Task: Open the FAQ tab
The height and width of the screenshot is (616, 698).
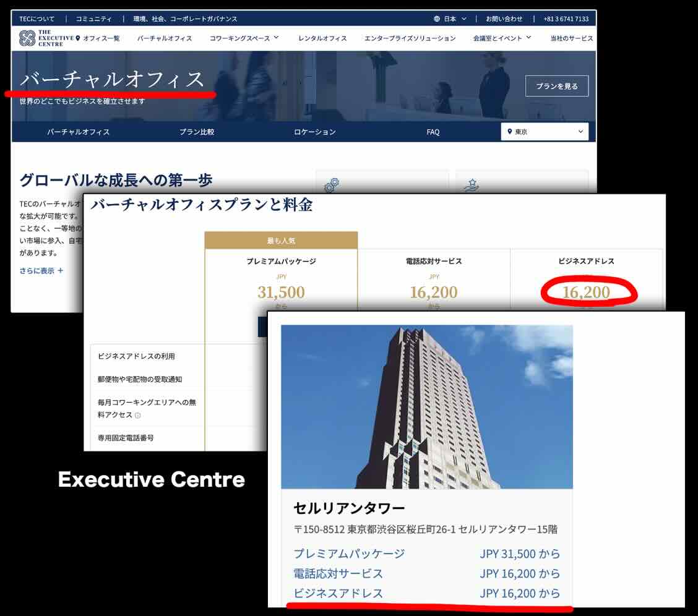Action: coord(433,132)
